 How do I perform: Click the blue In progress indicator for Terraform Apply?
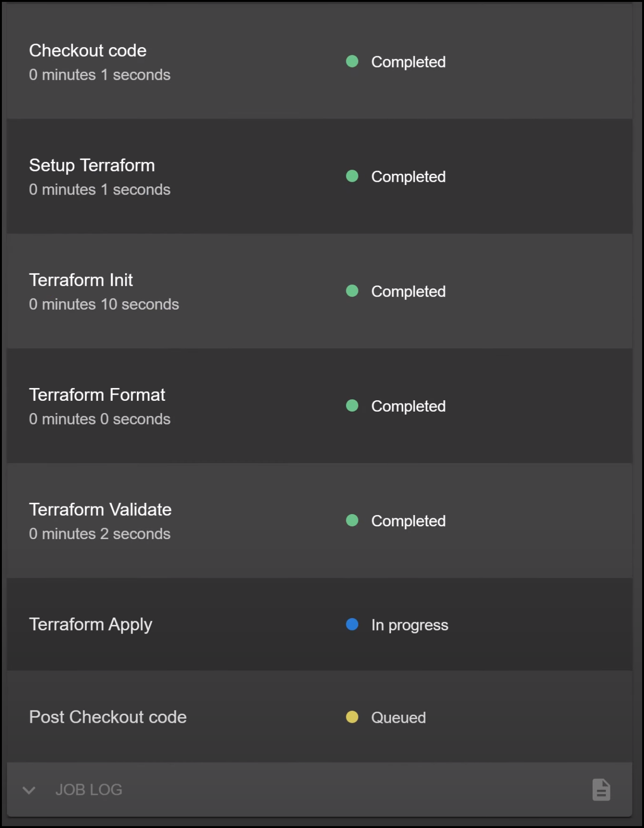(x=351, y=625)
